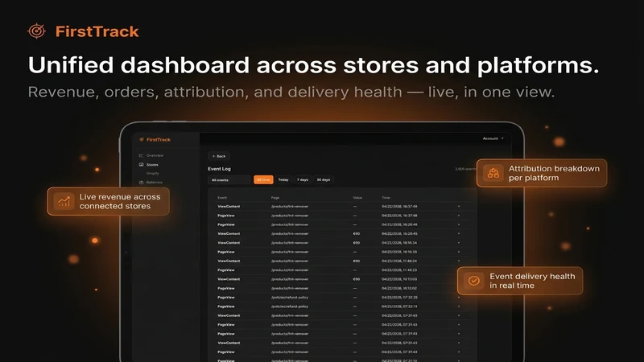Click the PageView cell at 16:28:46
Screen dimensions: 644x362
point(226,224)
